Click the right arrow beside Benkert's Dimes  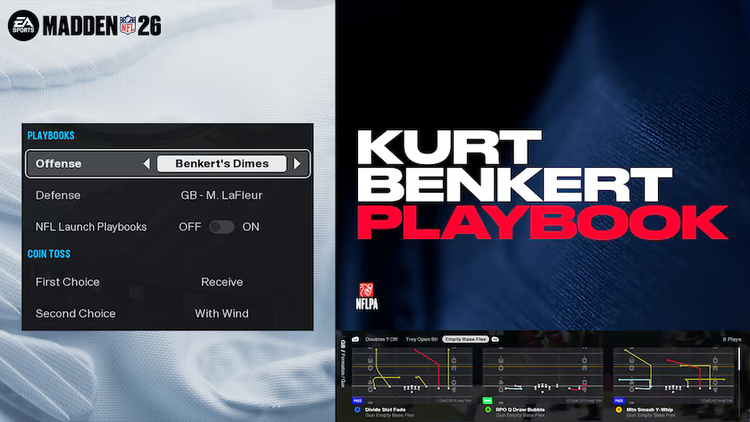297,164
